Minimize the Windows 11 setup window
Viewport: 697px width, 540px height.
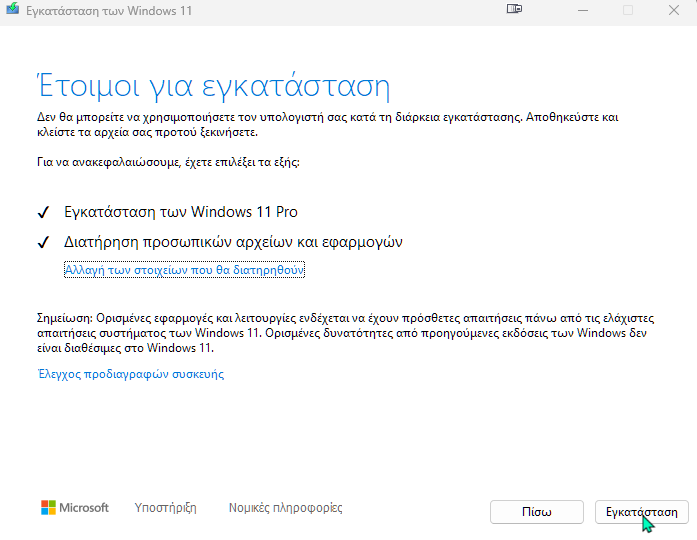tap(583, 10)
